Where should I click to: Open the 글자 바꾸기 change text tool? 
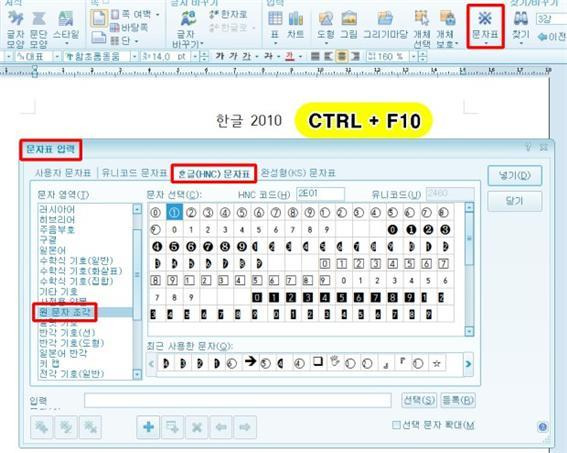(188, 29)
